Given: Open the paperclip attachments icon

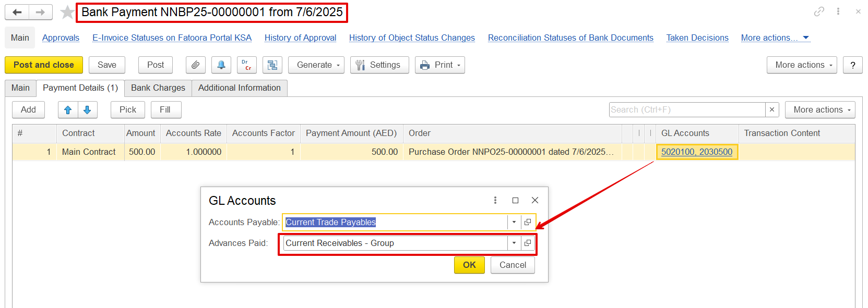Looking at the screenshot, I should [195, 65].
